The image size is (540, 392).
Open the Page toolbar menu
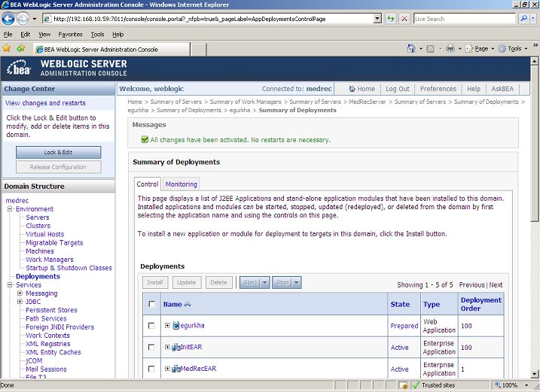[480, 49]
